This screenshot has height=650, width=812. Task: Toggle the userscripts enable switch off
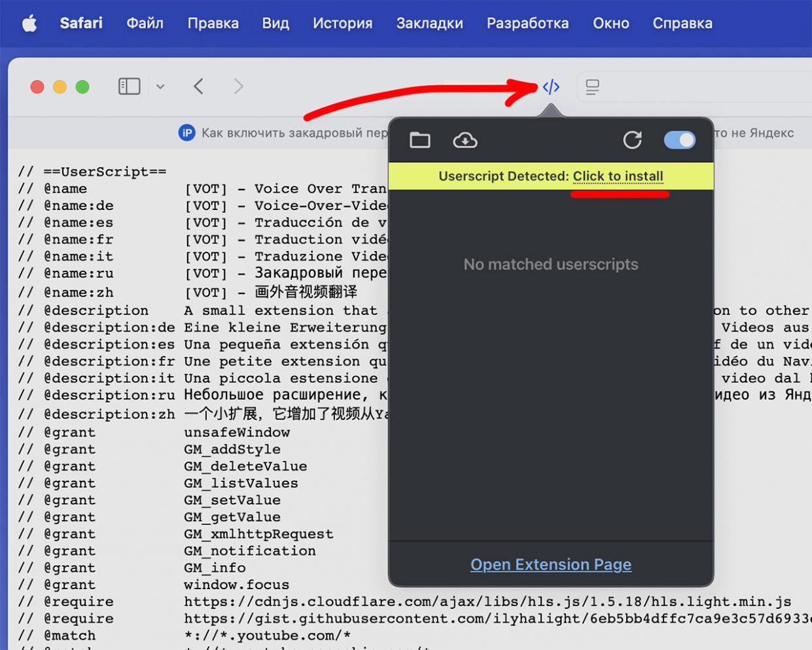pyautogui.click(x=679, y=140)
